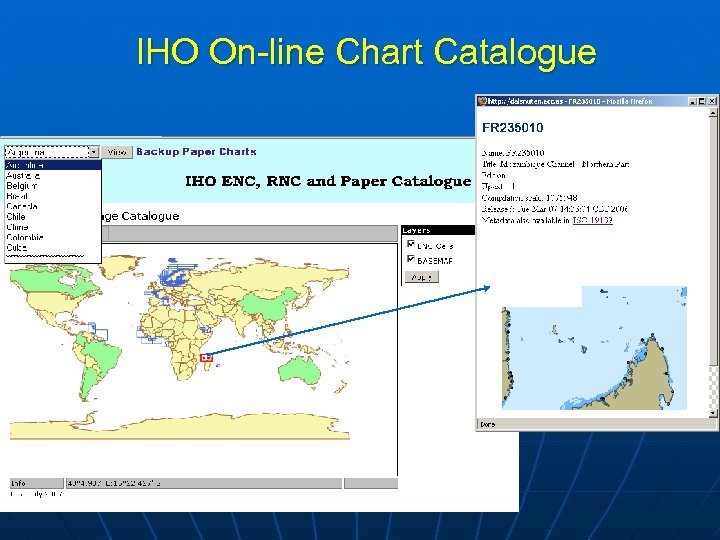Click the Layers panel header
The width and height of the screenshot is (720, 540).
coord(438,230)
